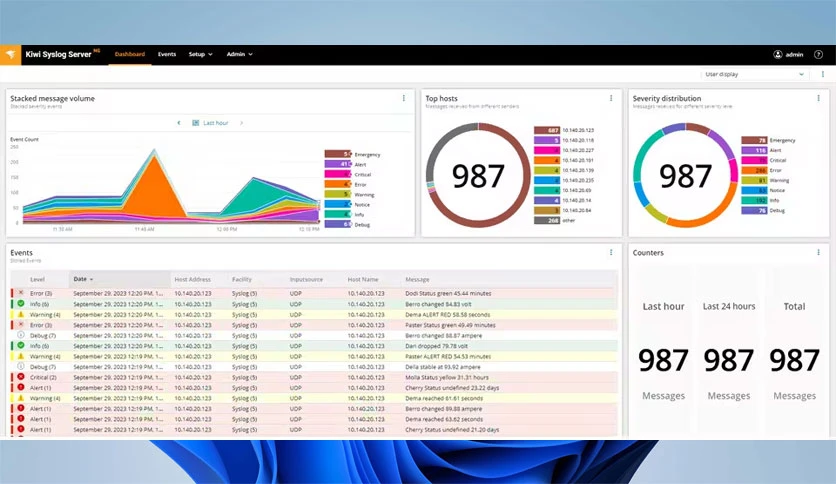Click the orange Error peak in stacked chart

(x=156, y=187)
